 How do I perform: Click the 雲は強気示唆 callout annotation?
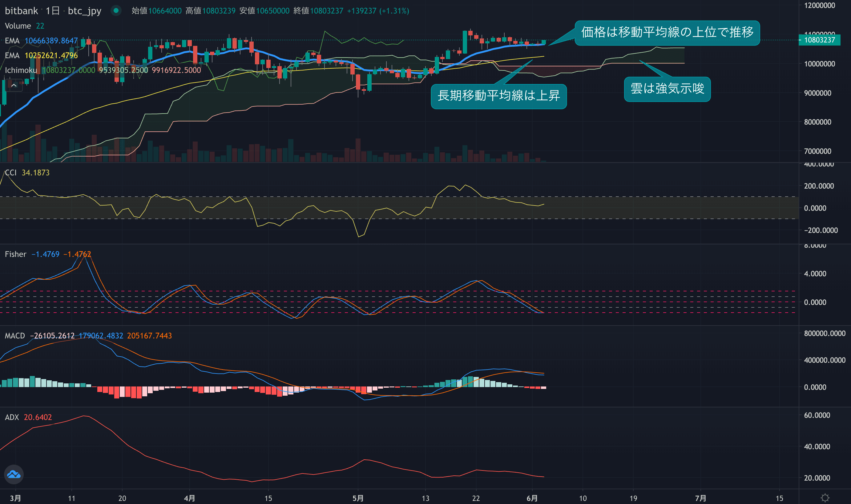[x=667, y=89]
